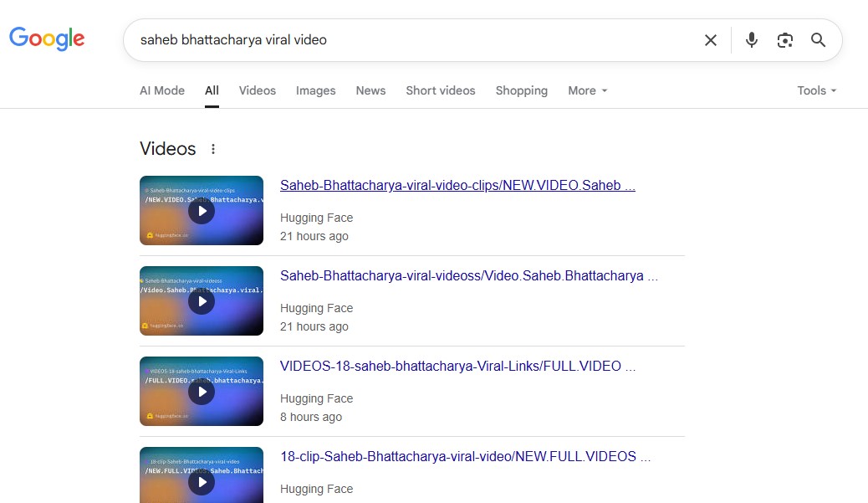Click the Google logo
The image size is (868, 503).
[47, 38]
